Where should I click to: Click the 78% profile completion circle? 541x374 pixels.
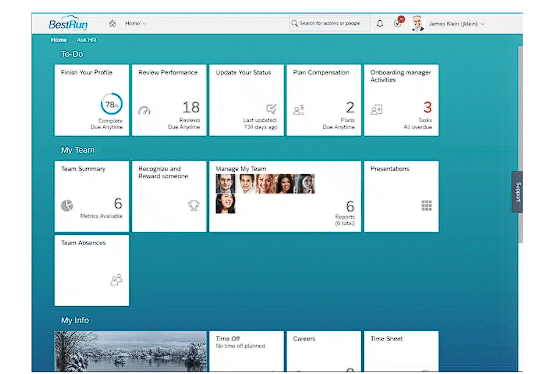[111, 104]
